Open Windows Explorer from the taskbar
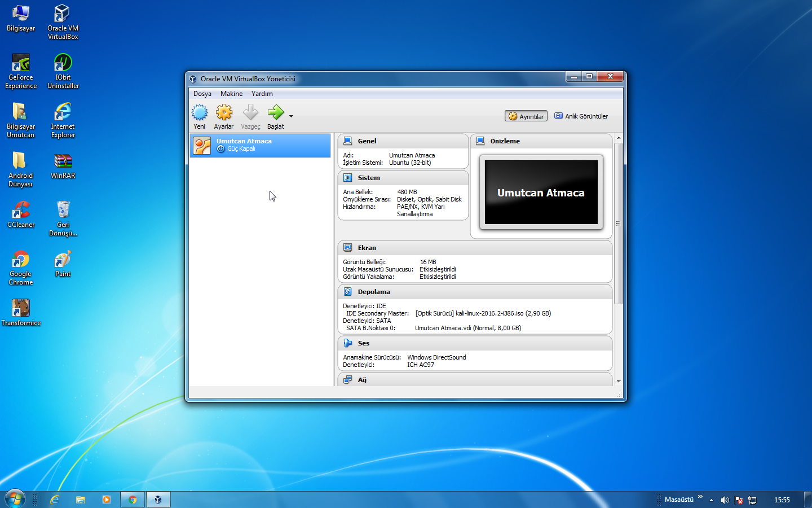This screenshot has height=508, width=812. [81, 500]
